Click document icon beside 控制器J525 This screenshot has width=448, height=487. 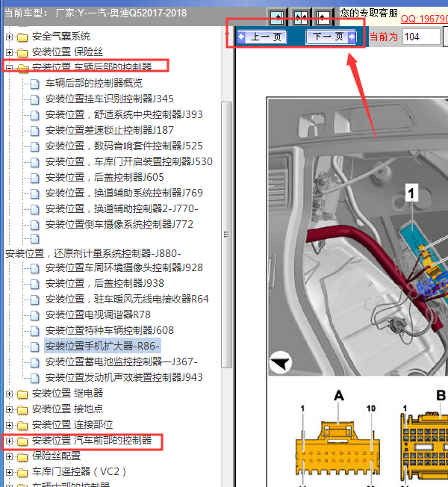point(35,146)
